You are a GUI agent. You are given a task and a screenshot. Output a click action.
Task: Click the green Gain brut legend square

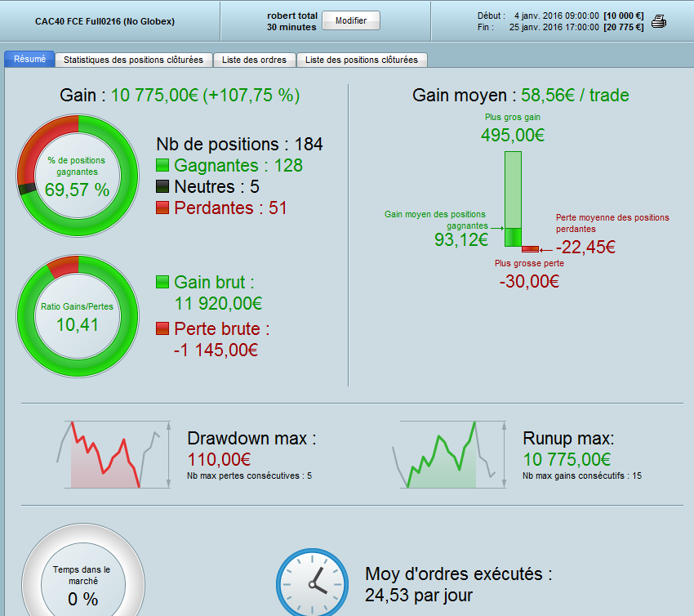[x=162, y=283]
